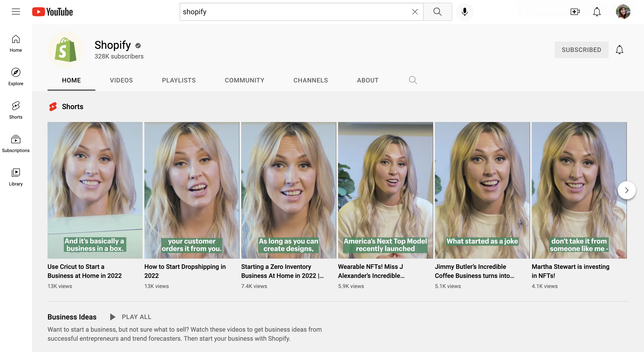Open 'How to Start Dropshipping in 2022' title
The image size is (644, 352).
click(x=185, y=271)
